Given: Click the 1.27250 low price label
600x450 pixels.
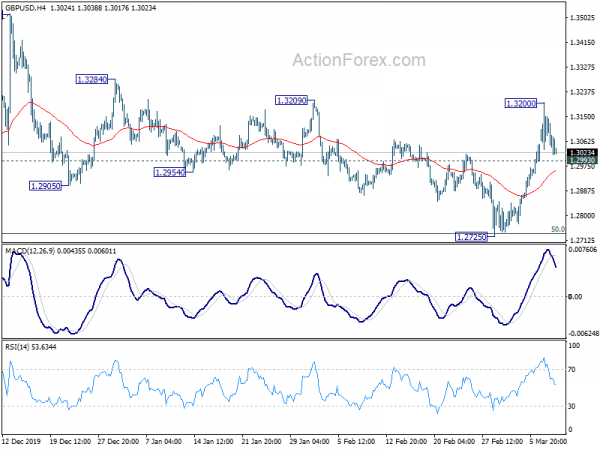Looking at the screenshot, I should 471,237.
